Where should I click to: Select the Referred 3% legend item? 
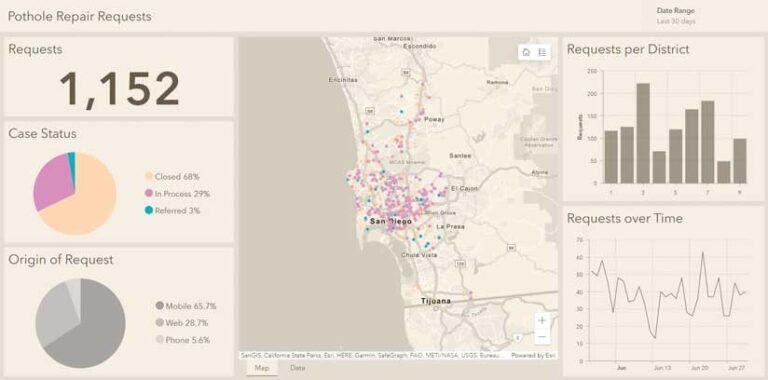(172, 211)
